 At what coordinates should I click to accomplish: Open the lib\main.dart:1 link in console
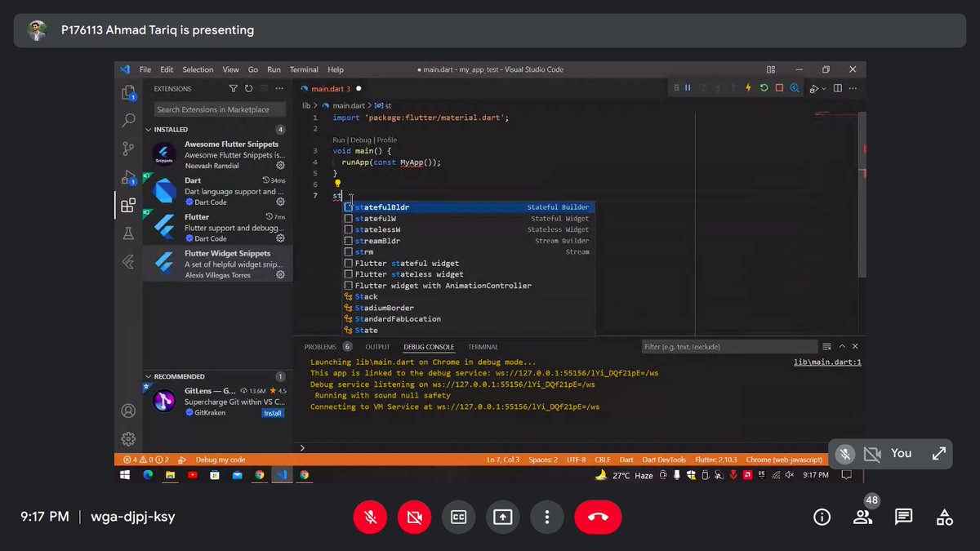click(x=827, y=362)
